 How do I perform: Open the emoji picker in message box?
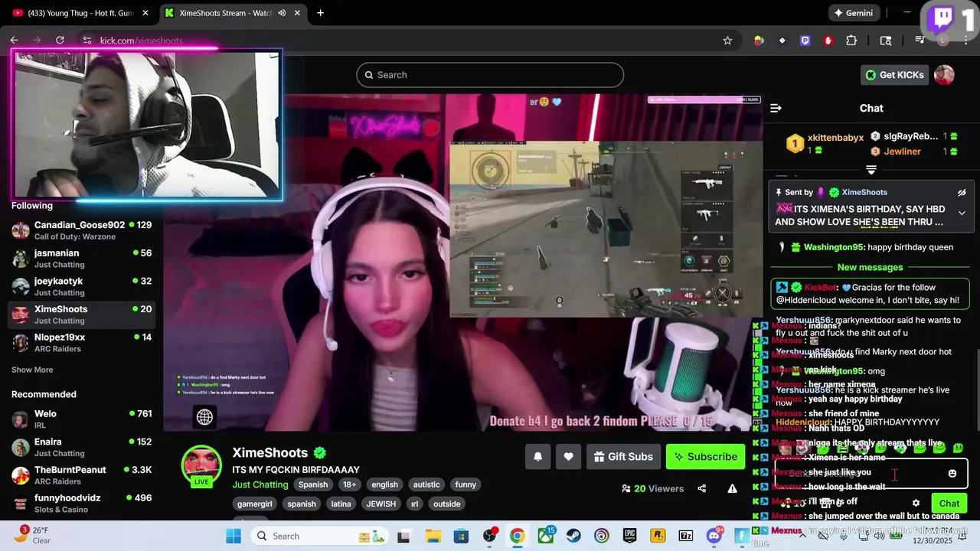pos(952,473)
